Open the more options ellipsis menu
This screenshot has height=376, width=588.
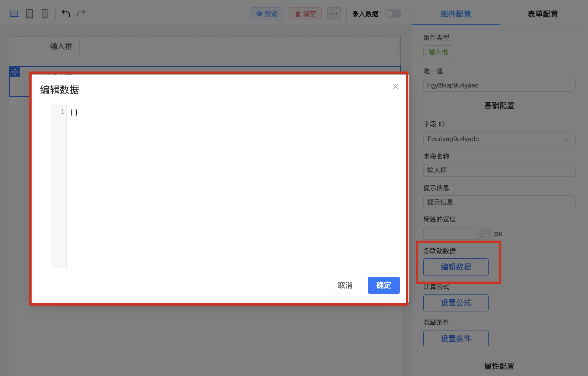click(x=334, y=14)
